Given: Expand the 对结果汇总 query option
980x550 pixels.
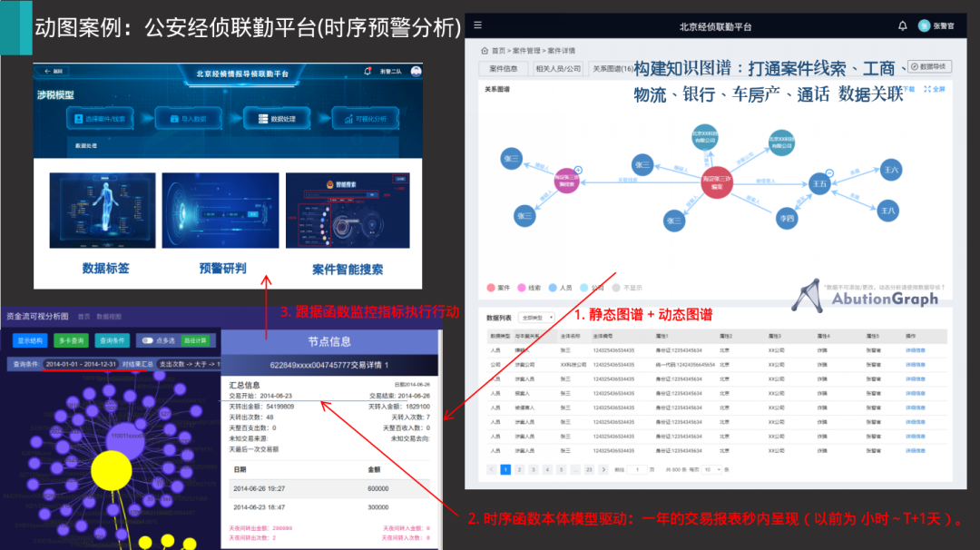Looking at the screenshot, I should coord(138,364).
